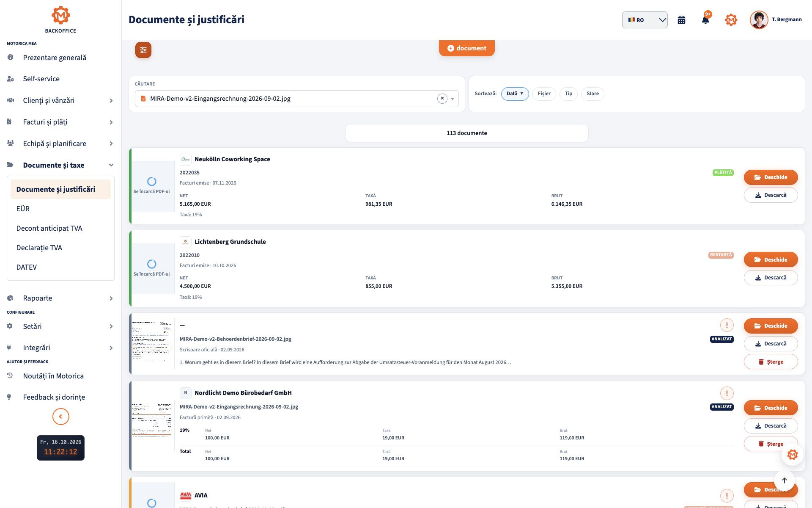
Task: Open EÜR submenu item
Action: point(60,209)
